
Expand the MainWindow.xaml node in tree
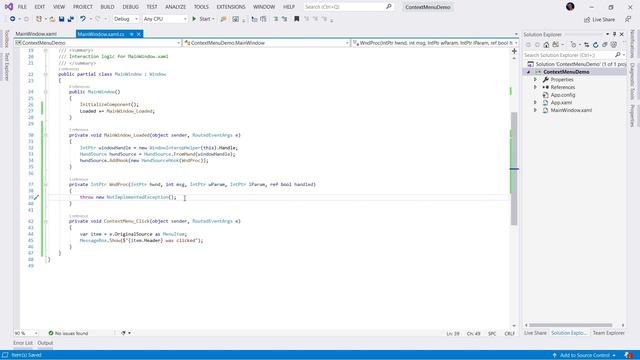pyautogui.click(x=536, y=110)
